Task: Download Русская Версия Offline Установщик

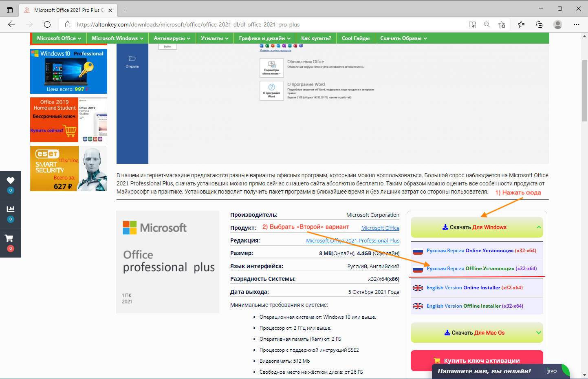Action: coord(482,269)
